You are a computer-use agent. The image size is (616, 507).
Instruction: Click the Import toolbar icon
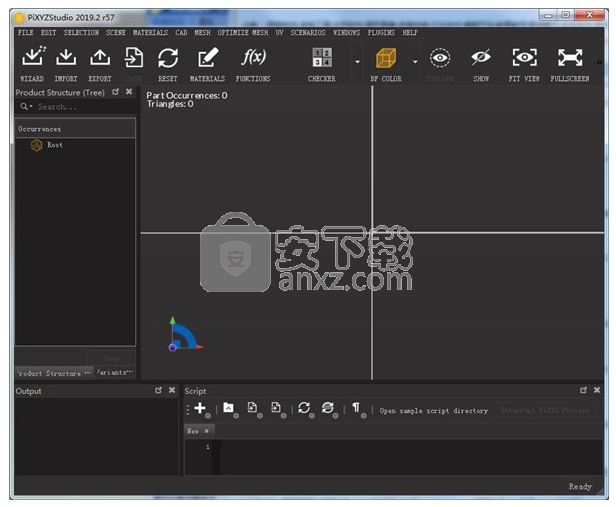(66, 57)
